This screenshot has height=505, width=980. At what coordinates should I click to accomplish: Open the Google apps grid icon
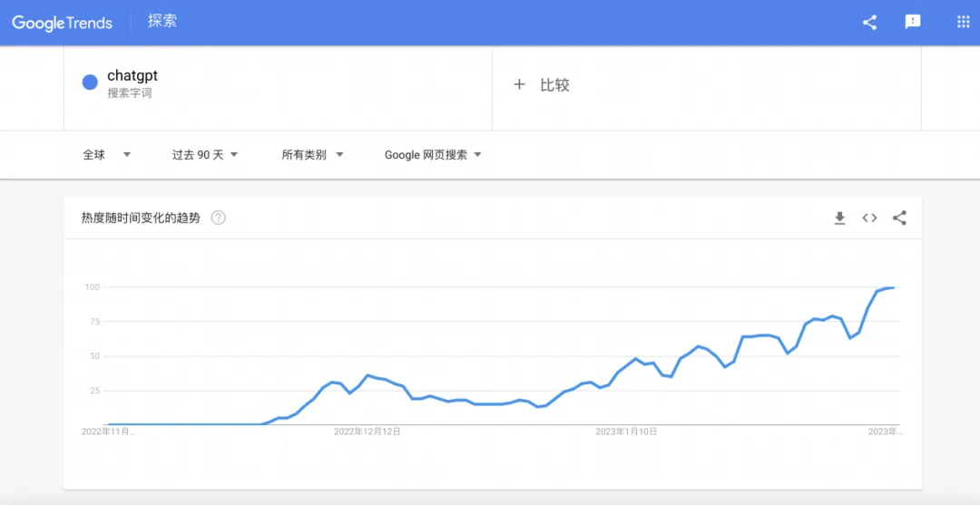coord(963,23)
